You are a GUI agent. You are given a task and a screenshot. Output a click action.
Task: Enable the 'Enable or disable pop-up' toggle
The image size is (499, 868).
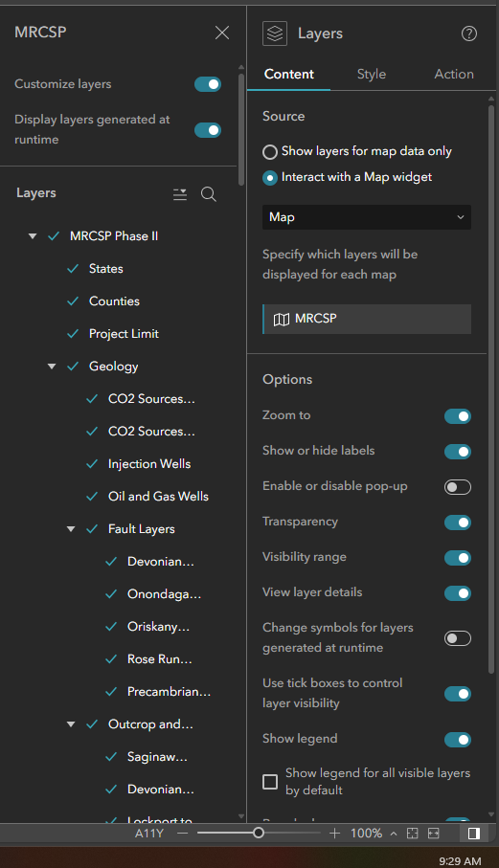(458, 487)
